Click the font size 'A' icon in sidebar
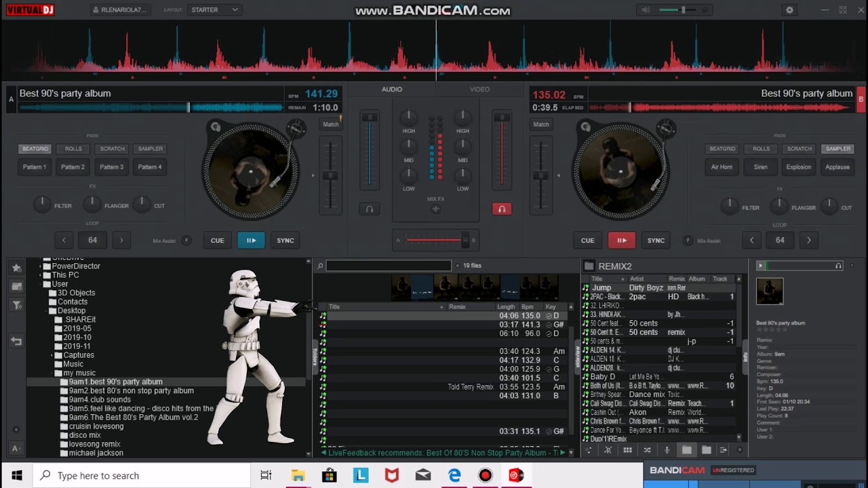The height and width of the screenshot is (488, 868). coord(15,449)
